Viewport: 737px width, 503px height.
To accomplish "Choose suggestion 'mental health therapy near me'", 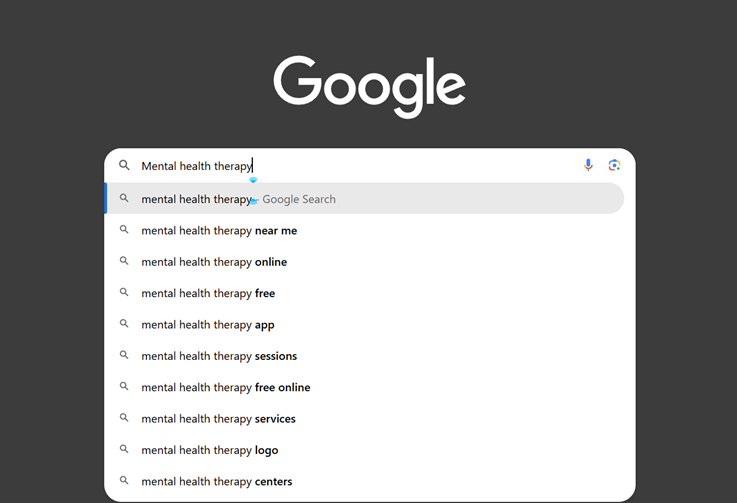I will coord(365,230).
